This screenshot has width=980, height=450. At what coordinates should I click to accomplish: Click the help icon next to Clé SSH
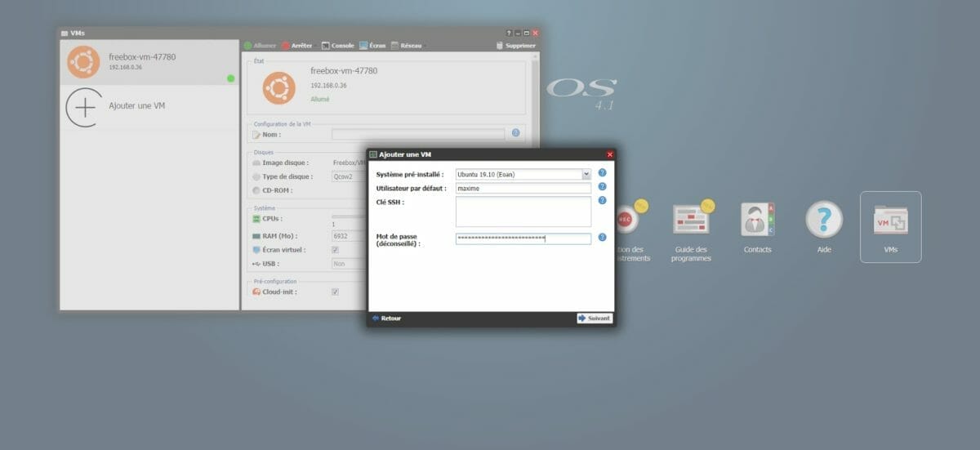(x=602, y=201)
